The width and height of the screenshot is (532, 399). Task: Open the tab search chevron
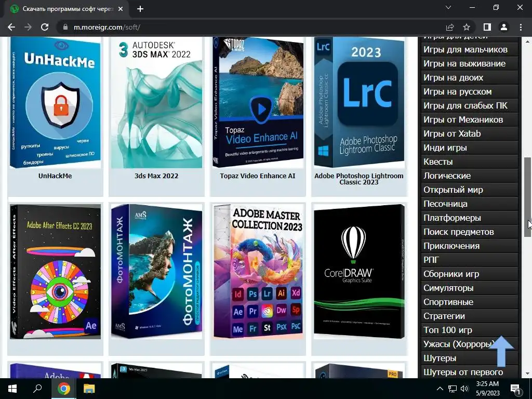click(448, 7)
